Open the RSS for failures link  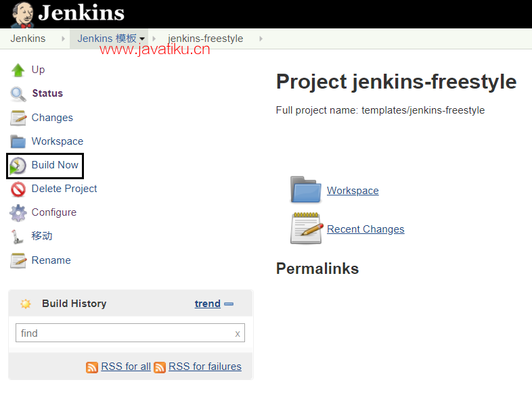point(205,367)
